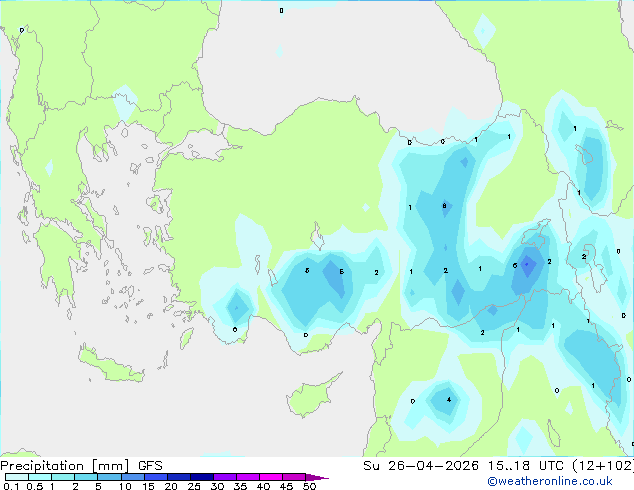Click the above-50 mm legend arrow tip
This screenshot has width=634, height=490.
[x=317, y=477]
